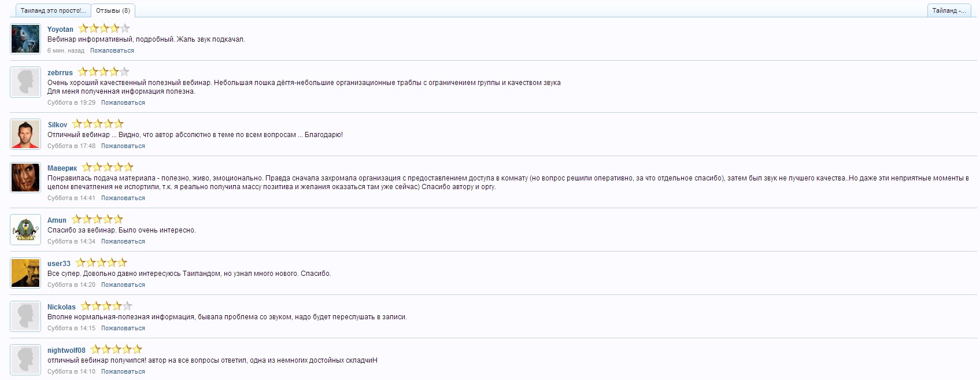Screen dimensions: 980x380
Task: Visit user33's profile via username
Action: 59,264
